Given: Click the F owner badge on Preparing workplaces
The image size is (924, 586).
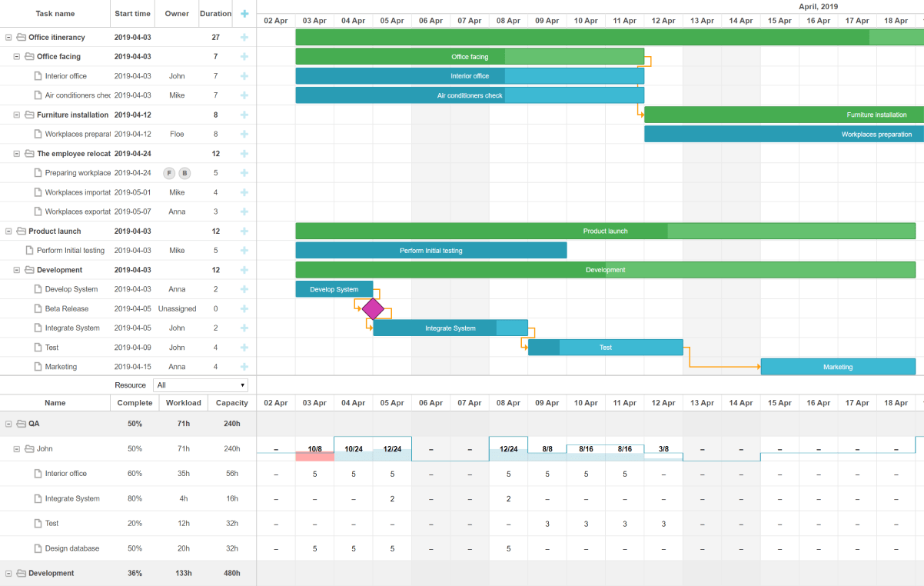Looking at the screenshot, I should (x=169, y=173).
